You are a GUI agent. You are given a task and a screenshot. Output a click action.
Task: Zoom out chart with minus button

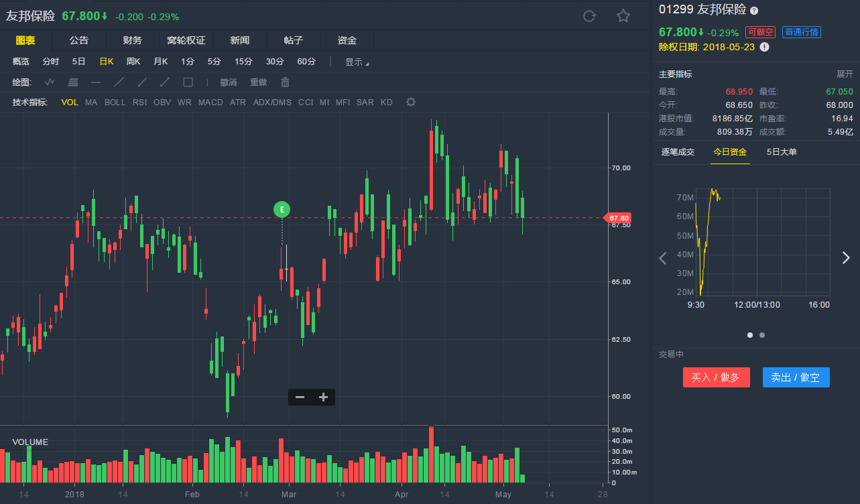click(300, 397)
